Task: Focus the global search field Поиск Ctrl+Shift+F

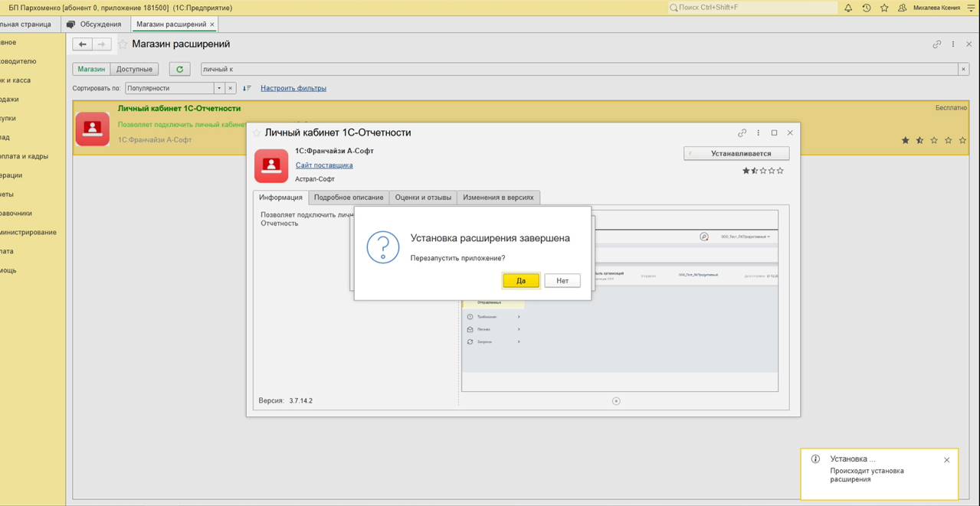Action: point(752,8)
